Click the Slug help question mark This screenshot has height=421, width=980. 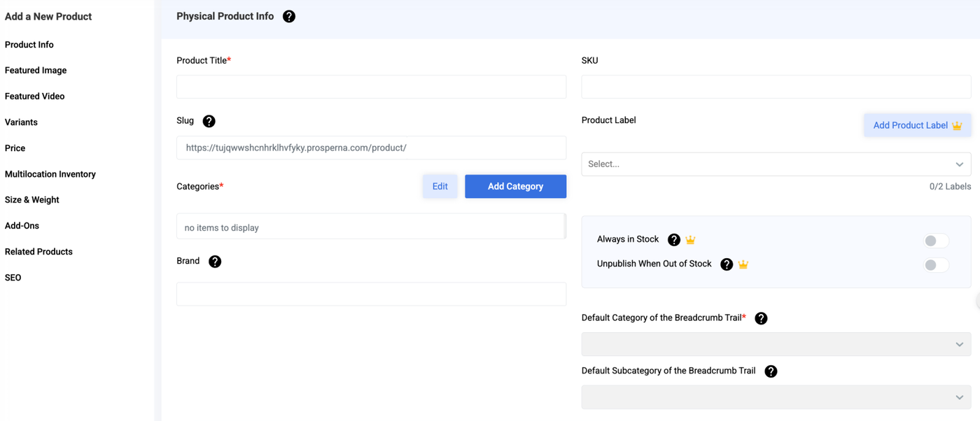(209, 121)
